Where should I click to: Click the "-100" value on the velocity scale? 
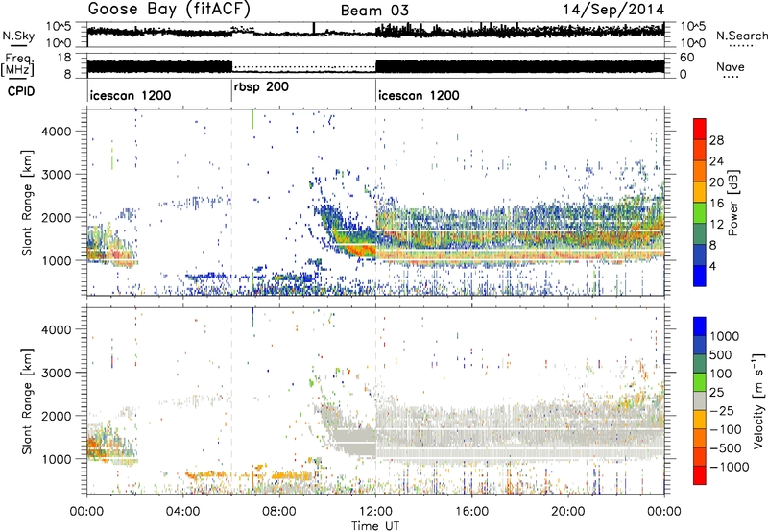click(726, 429)
